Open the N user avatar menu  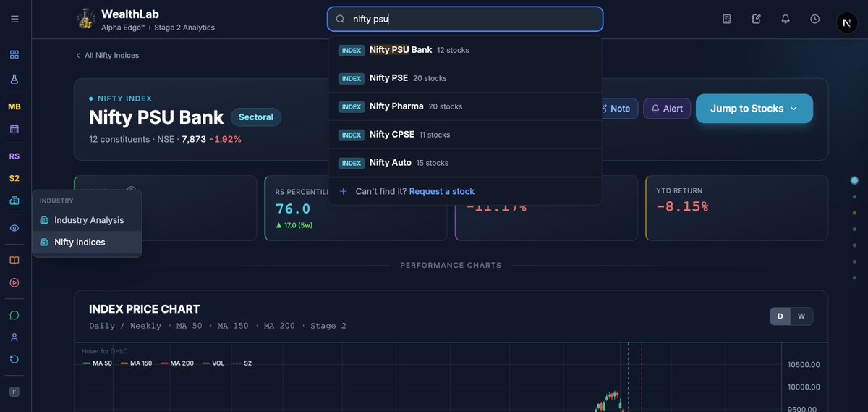click(846, 22)
